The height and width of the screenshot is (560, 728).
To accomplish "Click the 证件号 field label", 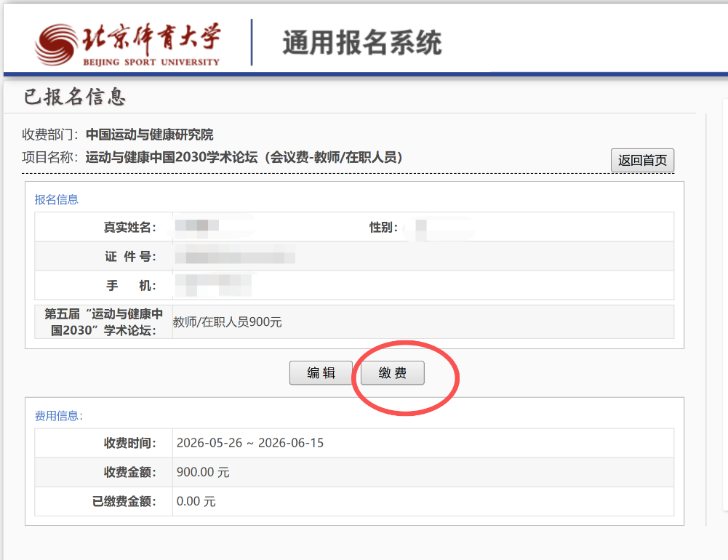I will click(130, 256).
